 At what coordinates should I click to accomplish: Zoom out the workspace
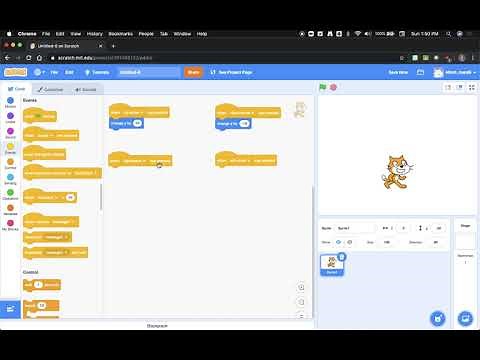pyautogui.click(x=301, y=302)
